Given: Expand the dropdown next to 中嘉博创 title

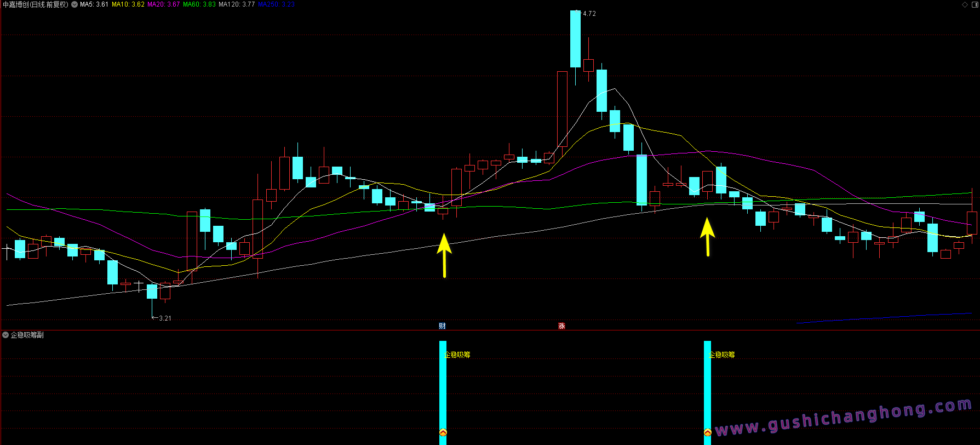Looking at the screenshot, I should click(74, 4).
